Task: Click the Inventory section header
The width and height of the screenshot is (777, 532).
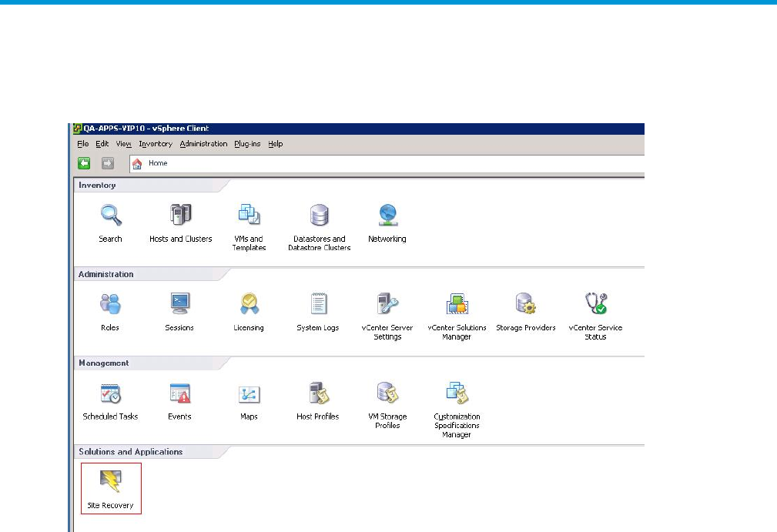Action: [97, 186]
